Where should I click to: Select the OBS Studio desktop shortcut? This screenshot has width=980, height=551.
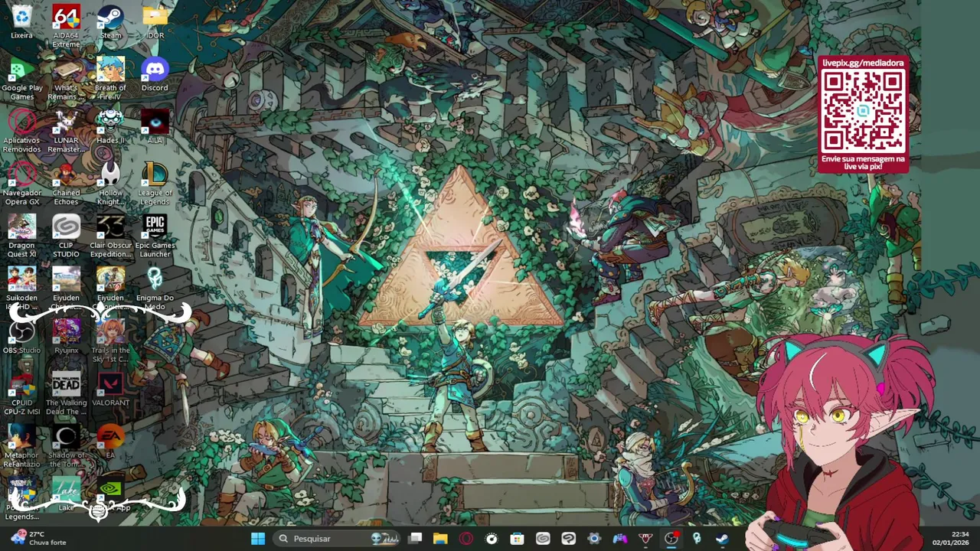click(x=21, y=337)
